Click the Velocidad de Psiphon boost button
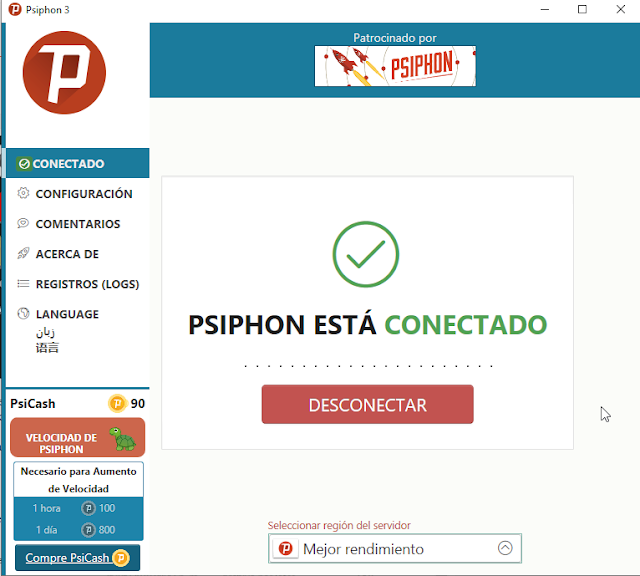The height and width of the screenshot is (576, 640). pos(78,437)
